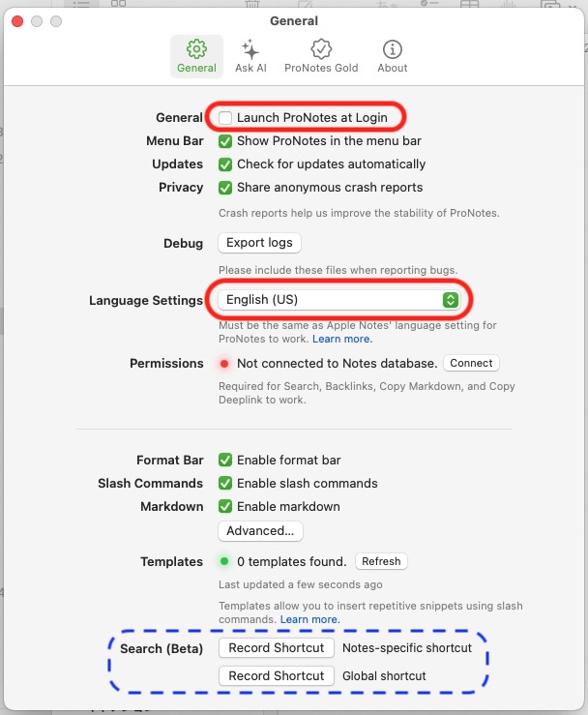Viewport: 588px width, 715px height.
Task: Enable Launch ProNotes at Login
Action: (225, 118)
